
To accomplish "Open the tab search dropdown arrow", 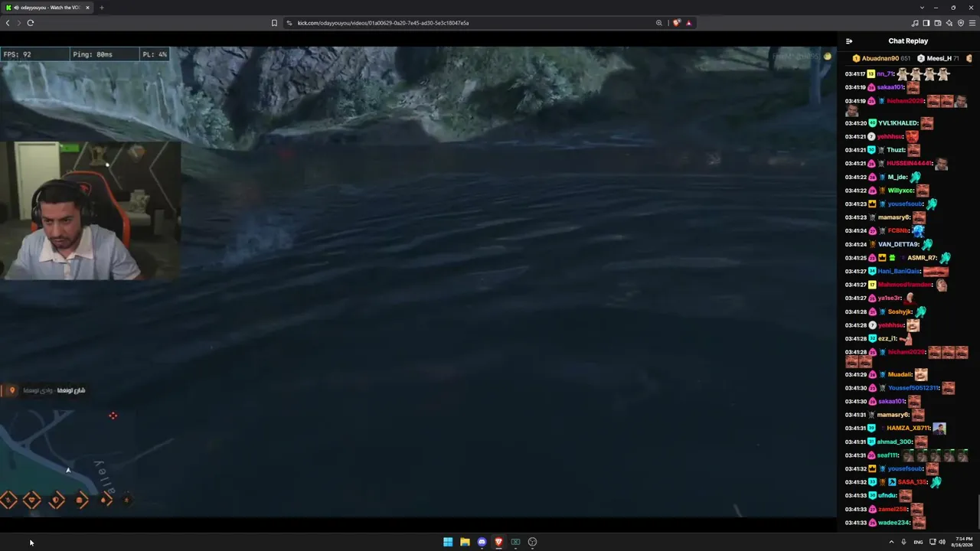I will [922, 8].
